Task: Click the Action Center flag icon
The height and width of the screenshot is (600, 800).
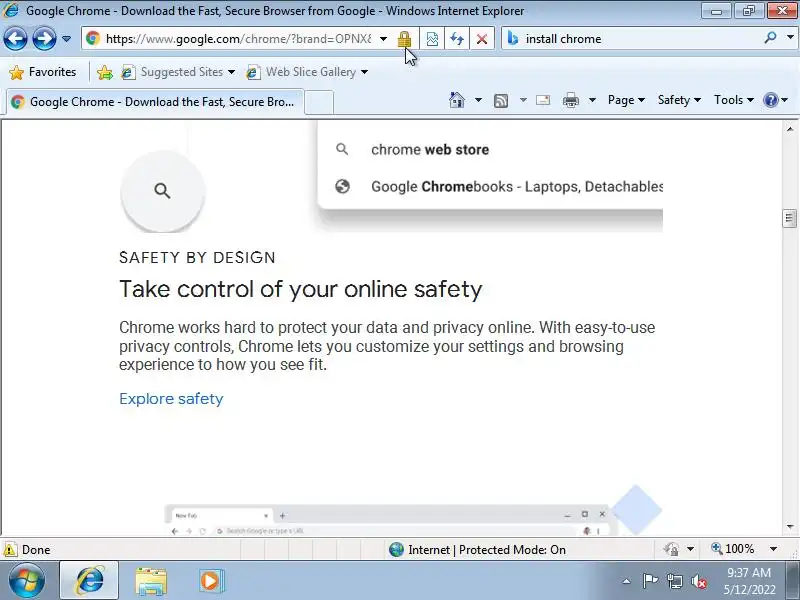Action: (x=649, y=581)
